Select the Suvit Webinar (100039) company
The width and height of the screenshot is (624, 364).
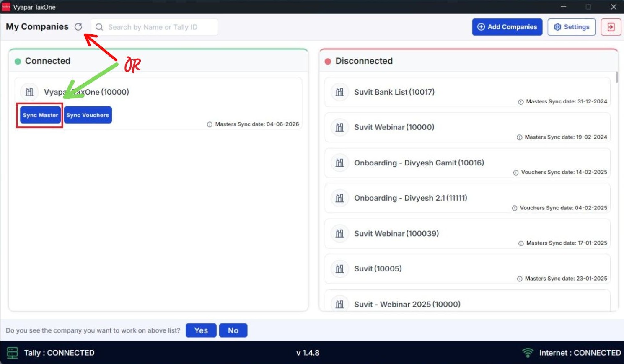tap(467, 234)
